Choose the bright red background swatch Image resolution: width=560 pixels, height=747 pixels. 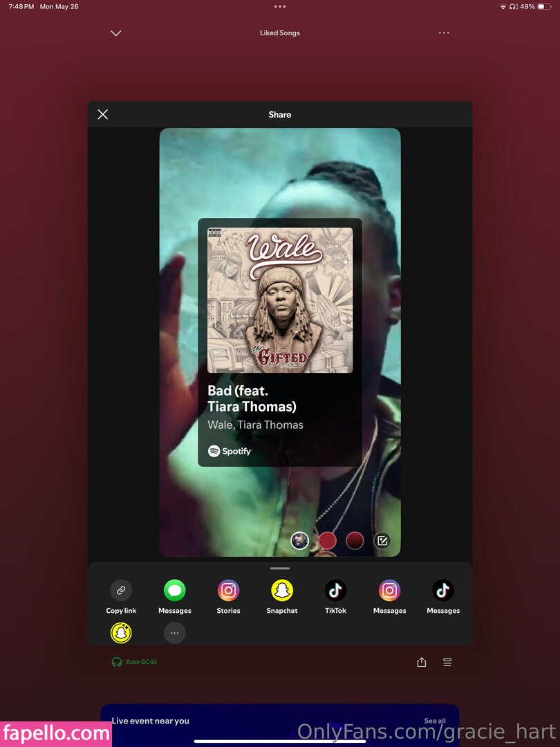pyautogui.click(x=327, y=541)
